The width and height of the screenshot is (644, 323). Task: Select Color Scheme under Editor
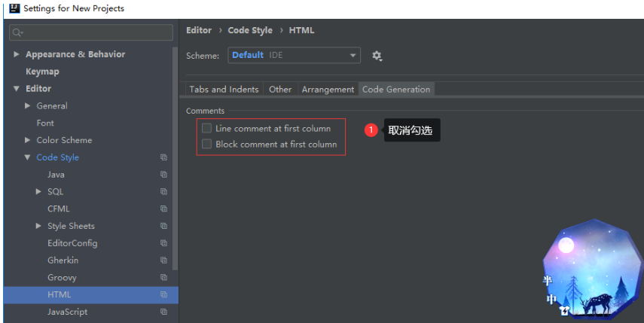coord(64,140)
